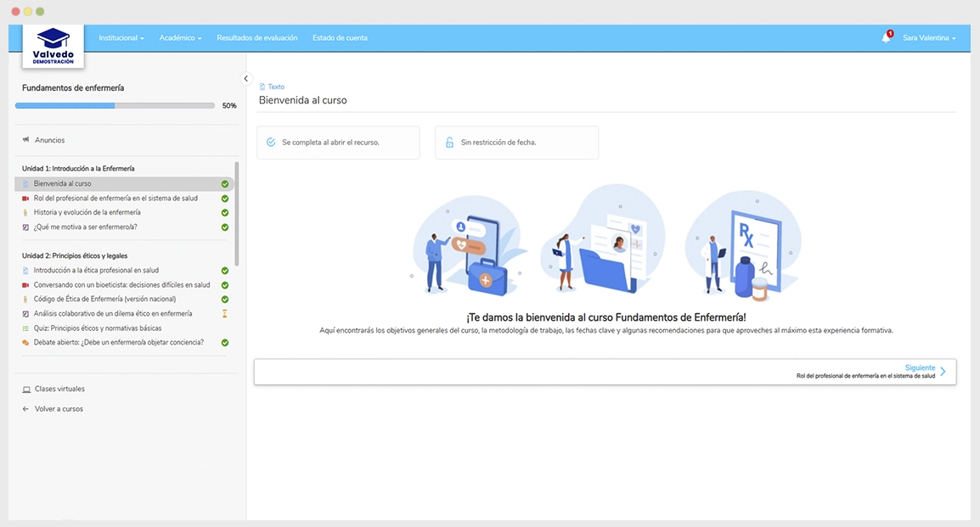Open Código de Ética de Enfermería item
Image resolution: width=980 pixels, height=527 pixels.
point(104,299)
